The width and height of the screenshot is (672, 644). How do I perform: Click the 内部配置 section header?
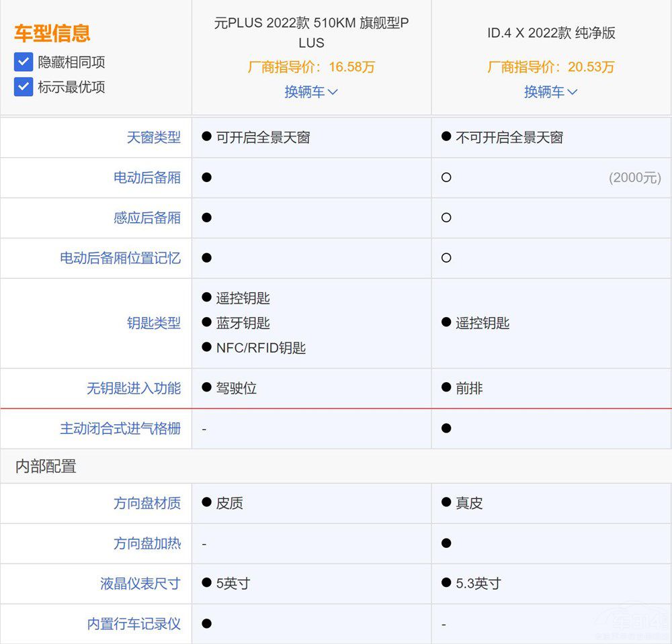click(x=46, y=466)
